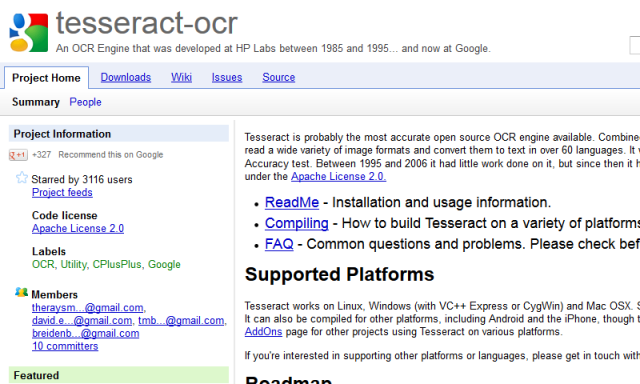Click the FAQ link
This screenshot has width=640, height=384.
pyautogui.click(x=279, y=244)
